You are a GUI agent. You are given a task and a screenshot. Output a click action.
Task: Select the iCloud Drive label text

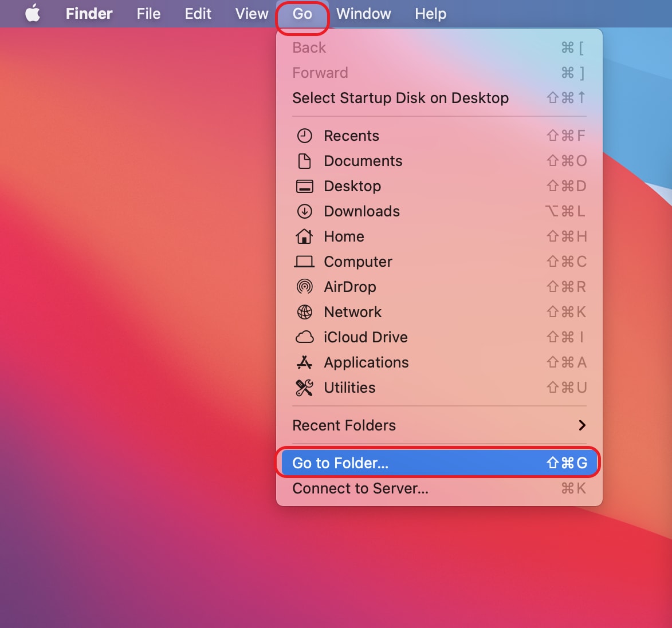pyautogui.click(x=366, y=337)
